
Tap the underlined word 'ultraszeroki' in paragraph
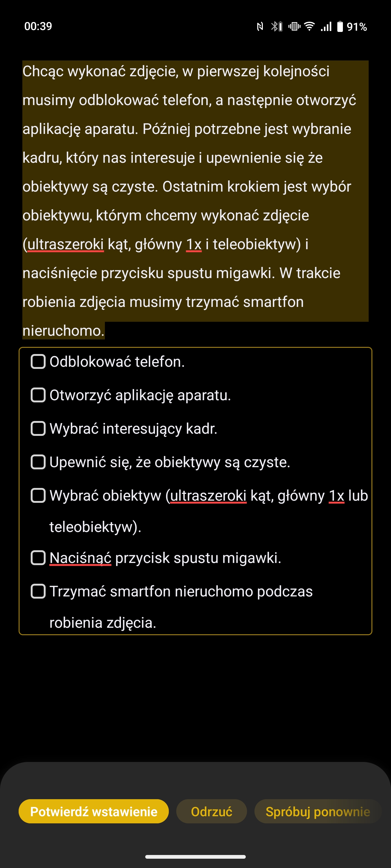[65, 244]
